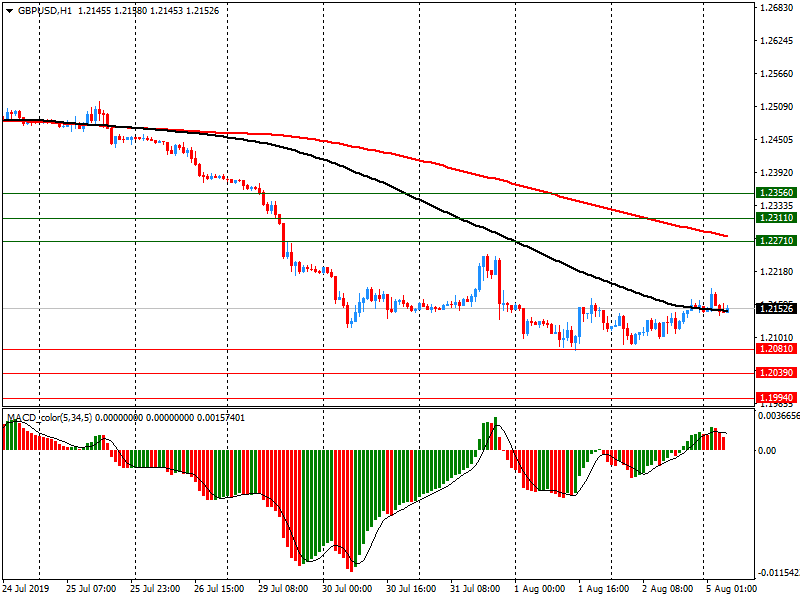800x600 pixels.
Task: Select the 1.26830 price axis value
Action: click(x=777, y=8)
